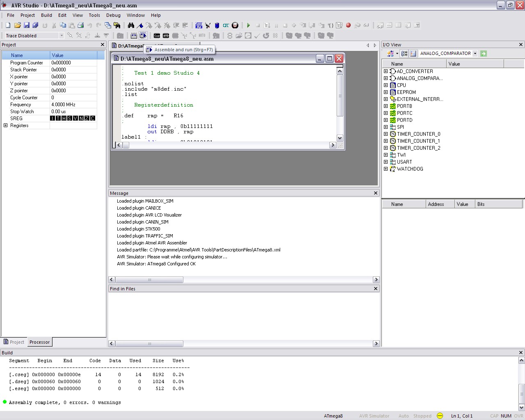Viewport: 525px width, 420px height.
Task: Toggle the S flag in SREG
Action: [x=70, y=119]
